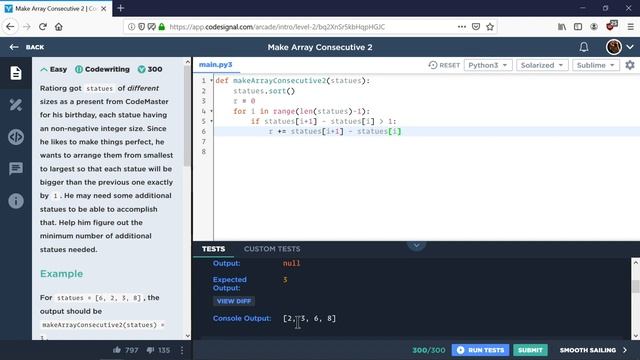
Task: Click the thumbs up icon with 797
Action: pos(117,350)
